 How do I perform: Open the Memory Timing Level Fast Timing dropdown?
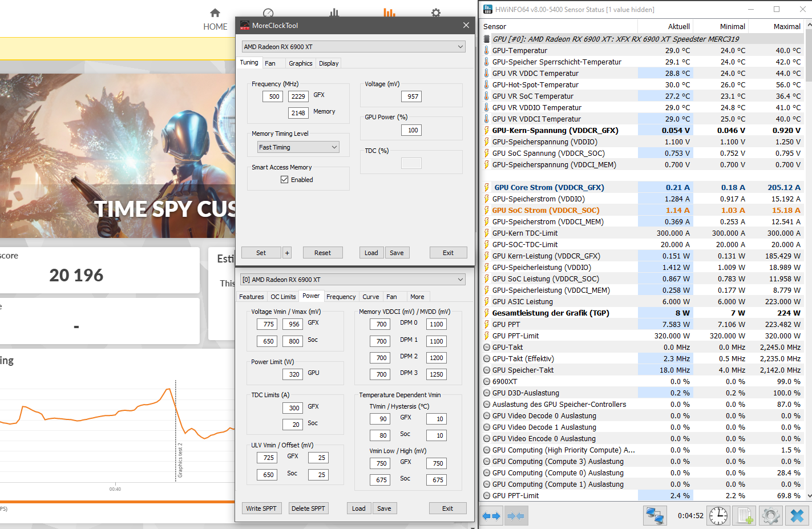click(x=298, y=147)
